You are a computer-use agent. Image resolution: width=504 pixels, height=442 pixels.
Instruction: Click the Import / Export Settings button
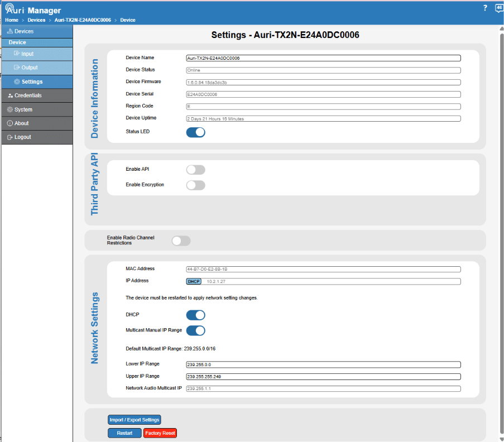(x=135, y=420)
